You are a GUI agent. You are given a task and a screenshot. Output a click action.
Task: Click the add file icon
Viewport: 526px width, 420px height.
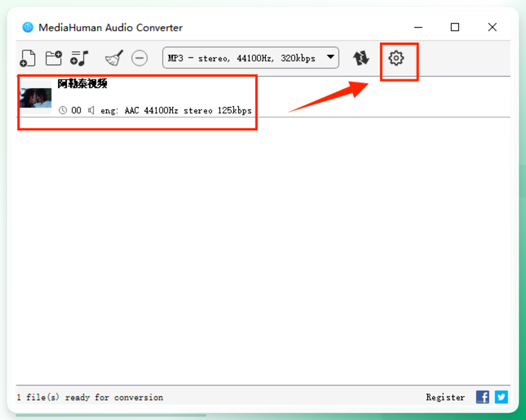click(27, 58)
